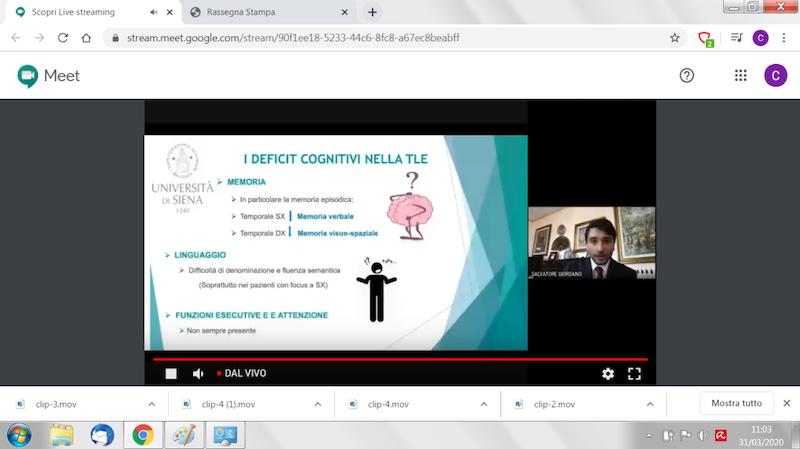The width and height of the screenshot is (800, 449).
Task: Open a new browser tab
Action: [373, 12]
